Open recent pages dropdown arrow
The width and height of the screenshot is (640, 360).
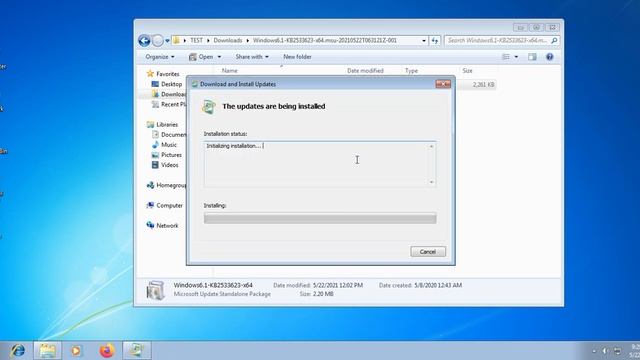(x=167, y=41)
